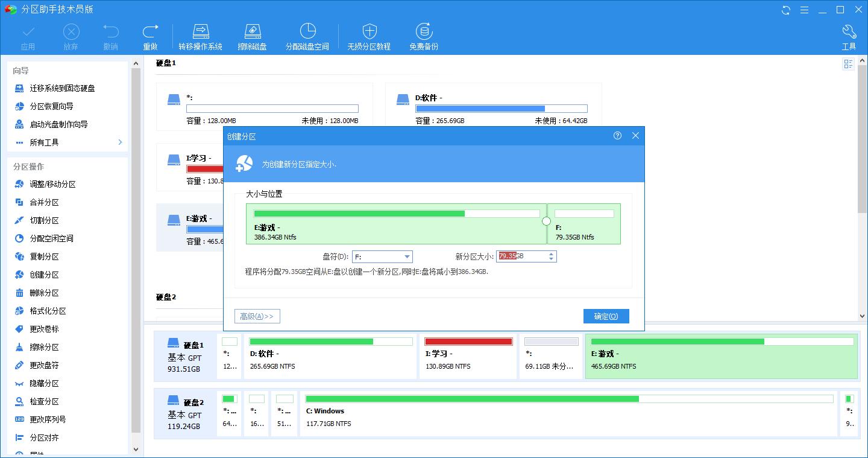Select the 擦除磁盘 toolbar icon

coord(253,35)
